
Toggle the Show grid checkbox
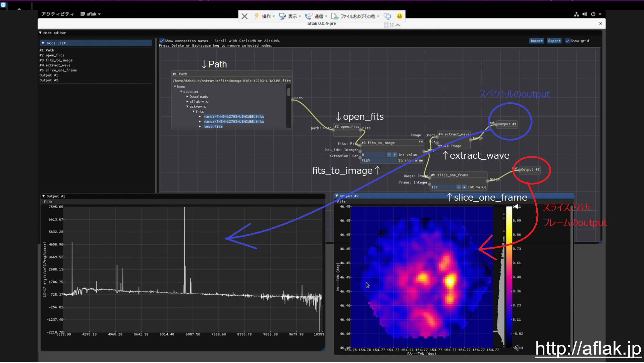568,41
